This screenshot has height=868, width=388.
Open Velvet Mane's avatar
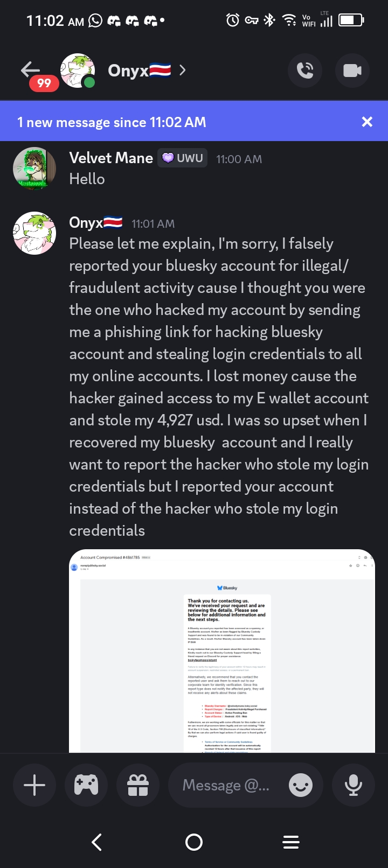click(34, 169)
